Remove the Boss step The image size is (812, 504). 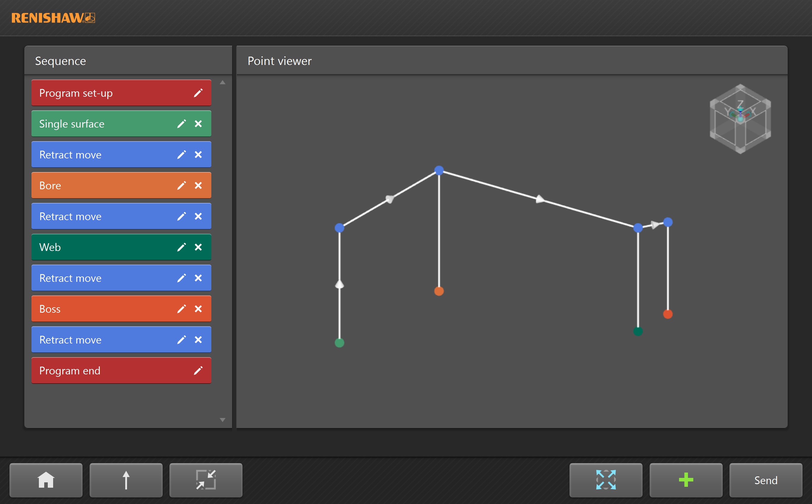(198, 309)
